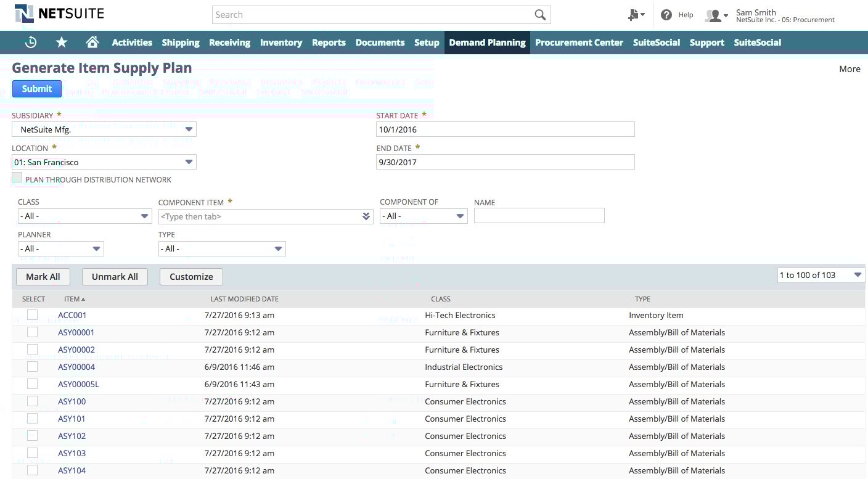The width and height of the screenshot is (868, 479).
Task: Click the Industrial Electronics class cell
Action: click(x=464, y=367)
